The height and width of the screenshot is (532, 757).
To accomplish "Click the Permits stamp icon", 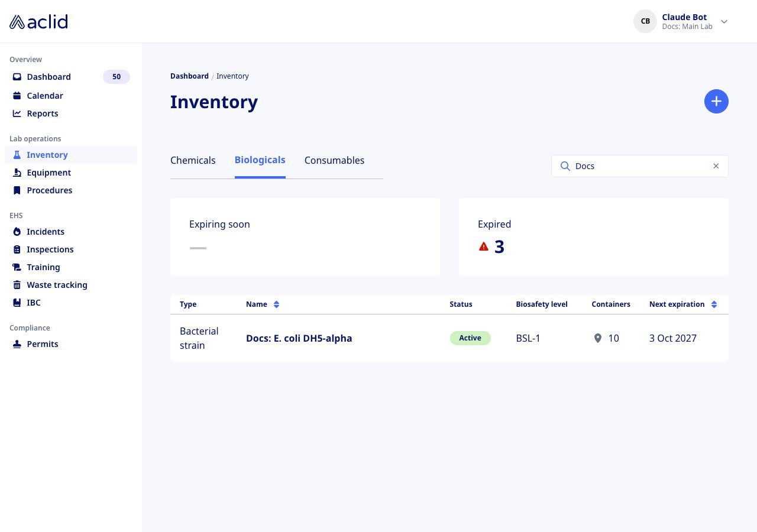I will (17, 344).
